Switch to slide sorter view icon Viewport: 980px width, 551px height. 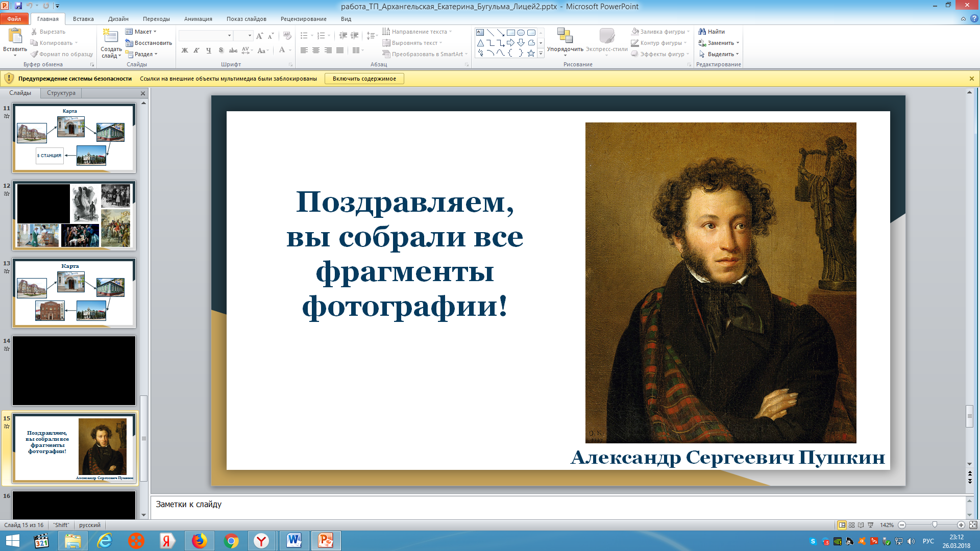click(851, 525)
